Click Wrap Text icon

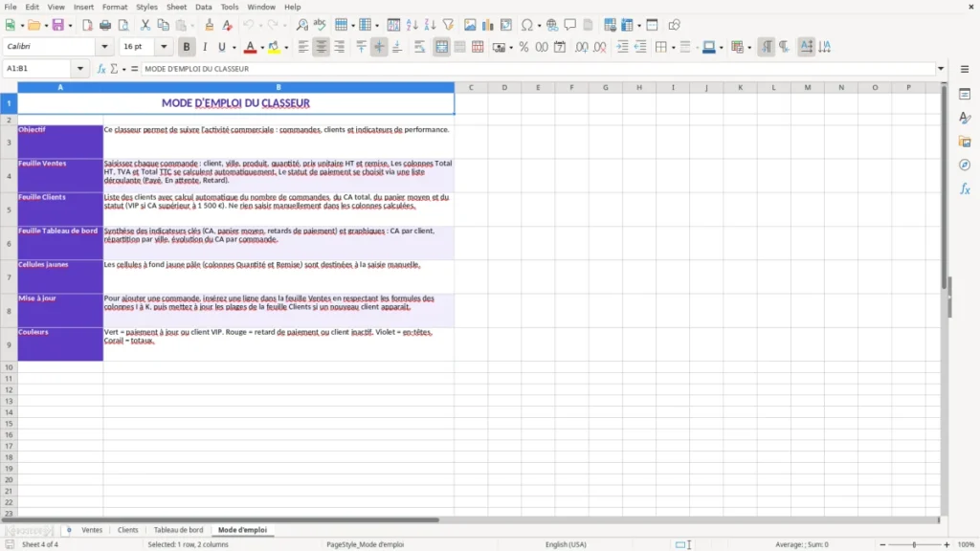point(419,47)
